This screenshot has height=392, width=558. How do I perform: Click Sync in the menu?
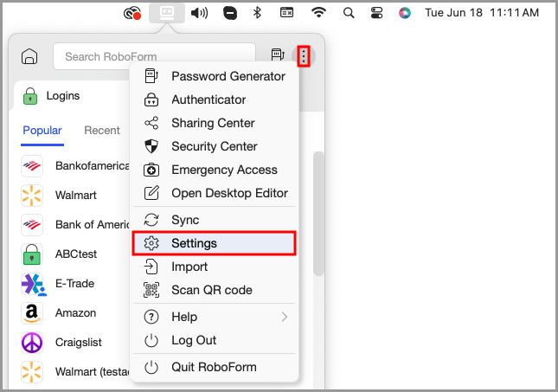[215, 220]
